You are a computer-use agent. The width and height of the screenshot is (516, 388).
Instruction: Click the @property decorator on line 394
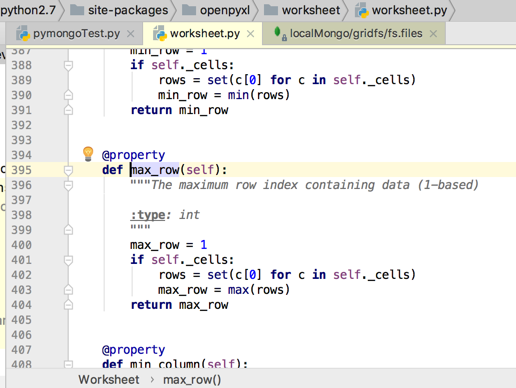[133, 155]
